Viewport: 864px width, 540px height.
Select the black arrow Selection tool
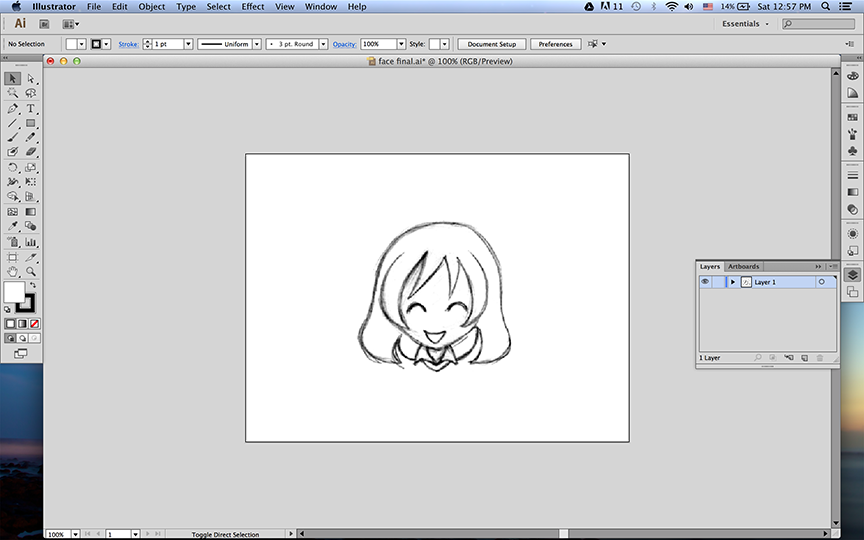(x=13, y=79)
